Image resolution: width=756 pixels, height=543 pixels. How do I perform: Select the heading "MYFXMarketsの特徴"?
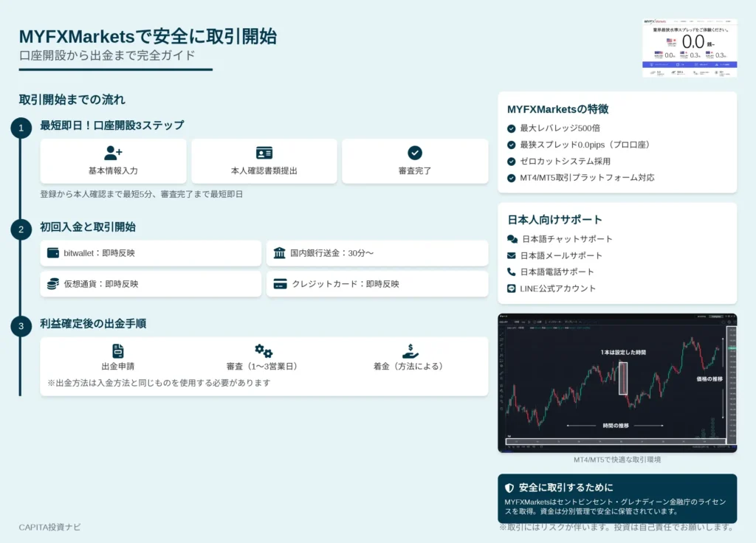(558, 109)
